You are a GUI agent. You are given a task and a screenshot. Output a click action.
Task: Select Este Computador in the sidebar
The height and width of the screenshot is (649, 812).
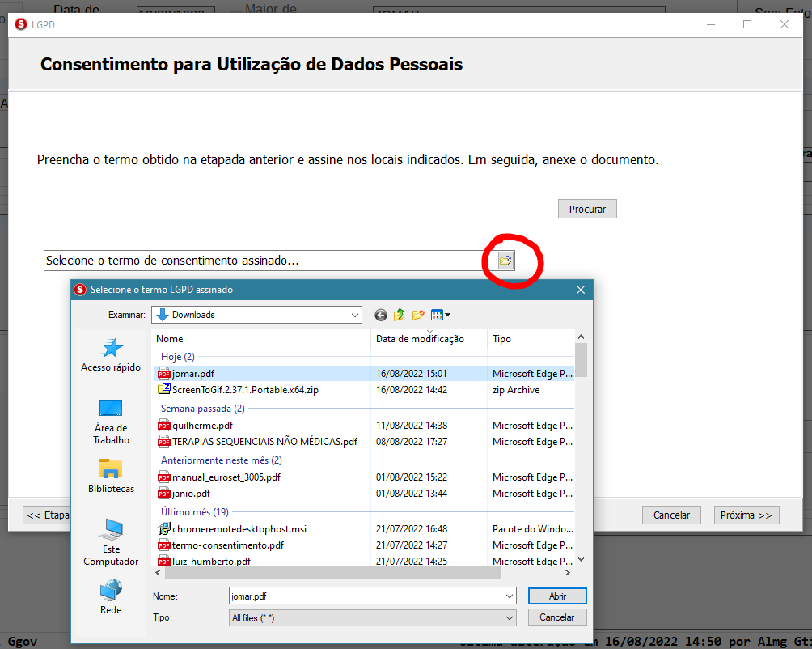[x=111, y=541]
